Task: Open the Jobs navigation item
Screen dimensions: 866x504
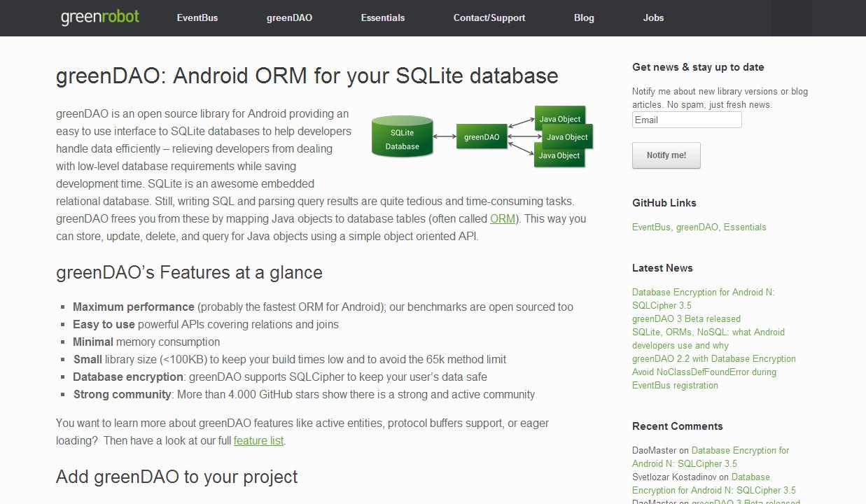Action: pyautogui.click(x=653, y=17)
